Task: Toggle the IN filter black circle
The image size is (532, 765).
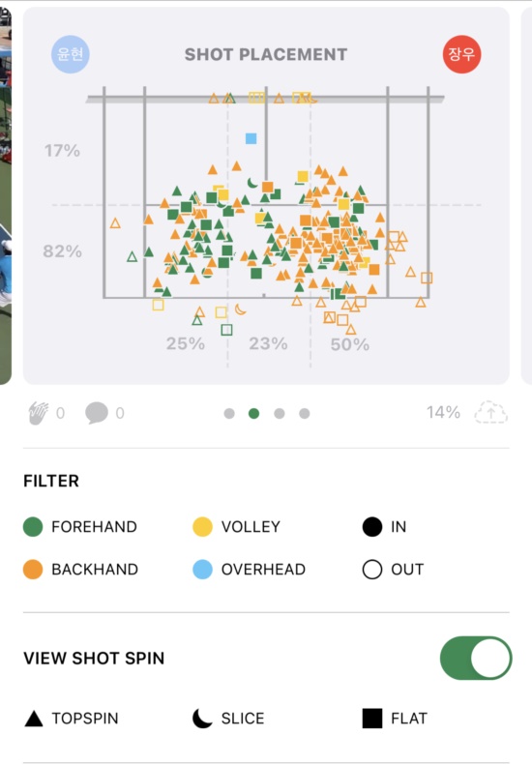Action: point(371,527)
